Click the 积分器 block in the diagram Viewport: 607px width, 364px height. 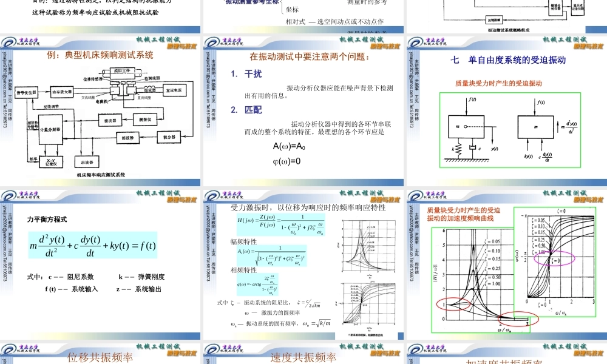(x=169, y=137)
